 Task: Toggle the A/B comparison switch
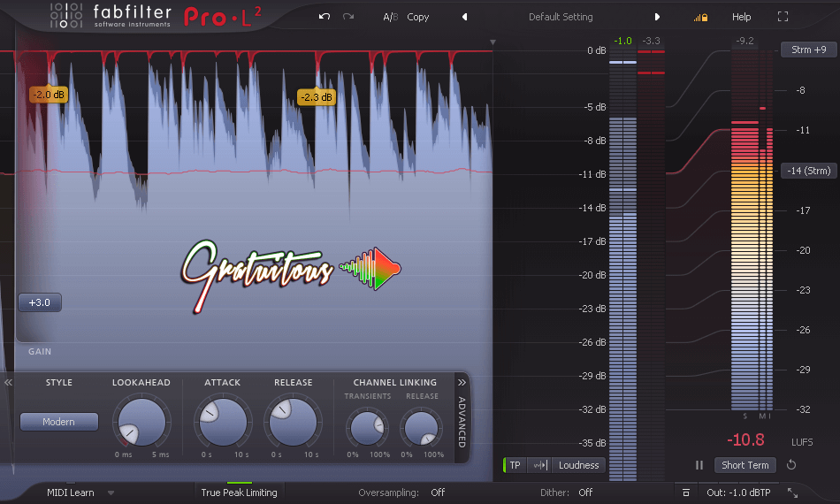click(x=391, y=17)
